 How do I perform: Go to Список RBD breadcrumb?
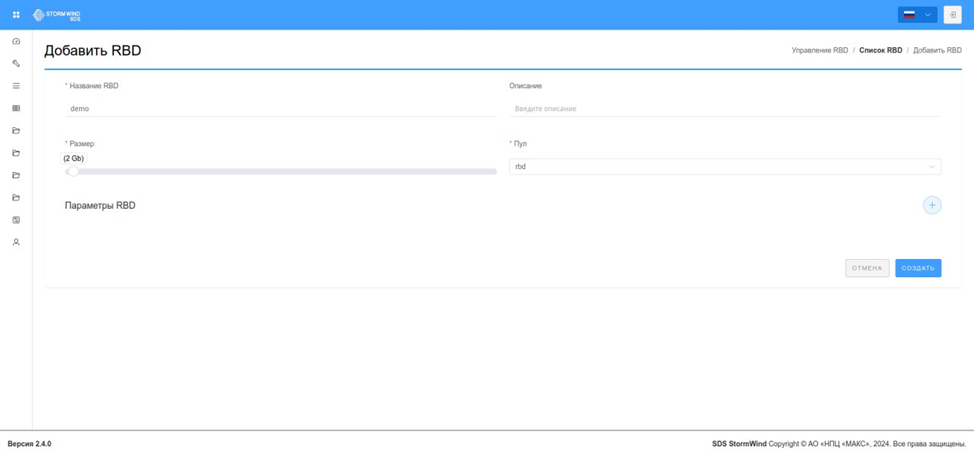point(881,50)
